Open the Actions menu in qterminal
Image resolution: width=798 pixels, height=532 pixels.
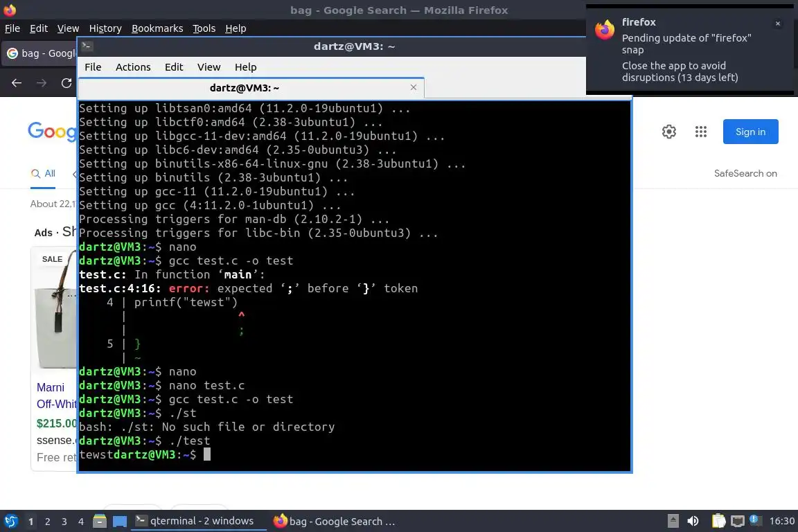133,67
